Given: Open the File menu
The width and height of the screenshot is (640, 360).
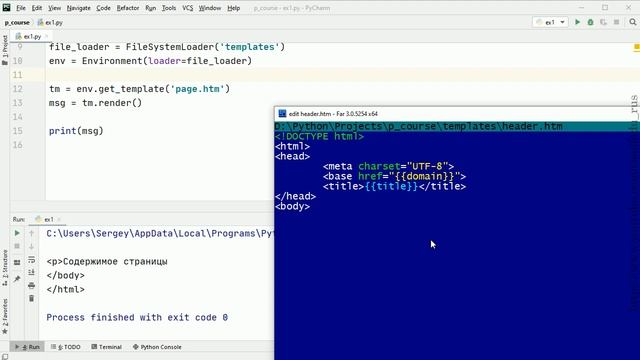Looking at the screenshot, I should 21,8.
